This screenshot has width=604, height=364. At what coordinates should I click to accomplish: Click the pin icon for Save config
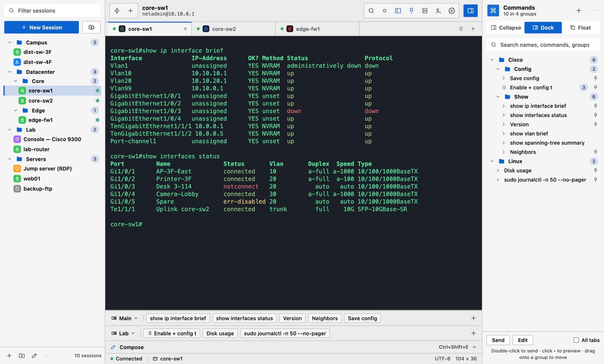click(595, 78)
